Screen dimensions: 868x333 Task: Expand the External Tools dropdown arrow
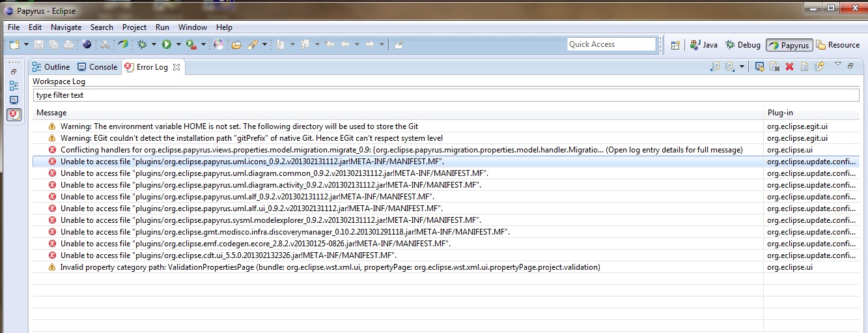click(x=203, y=44)
